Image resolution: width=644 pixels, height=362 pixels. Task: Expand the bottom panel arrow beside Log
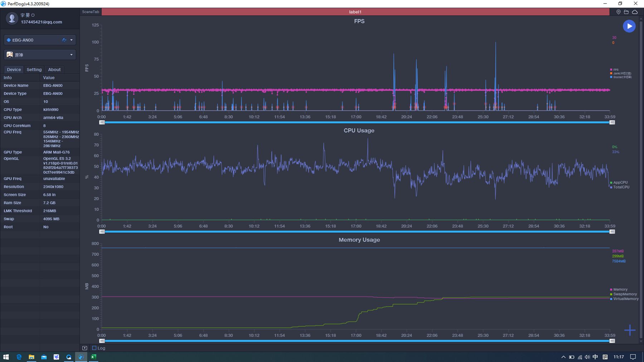(x=85, y=348)
